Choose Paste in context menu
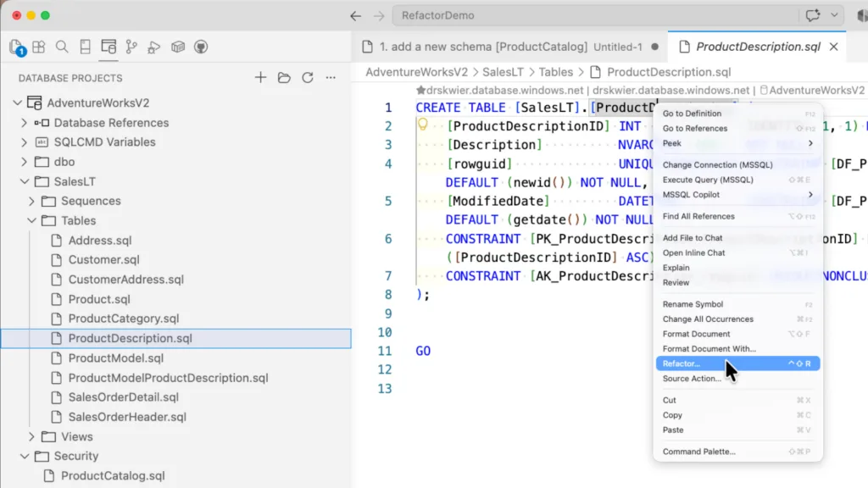The width and height of the screenshot is (868, 488). 738,430
